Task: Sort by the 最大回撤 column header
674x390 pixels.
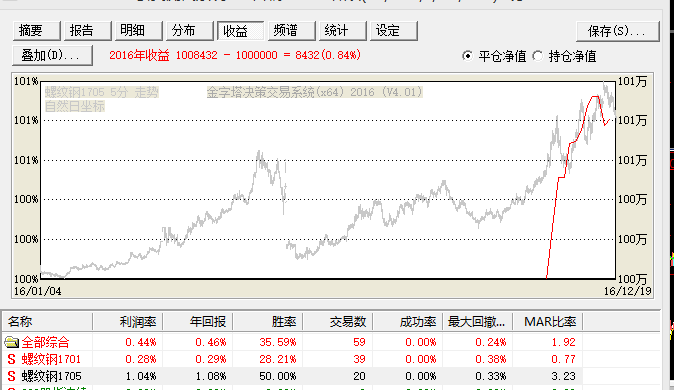Action: point(478,322)
